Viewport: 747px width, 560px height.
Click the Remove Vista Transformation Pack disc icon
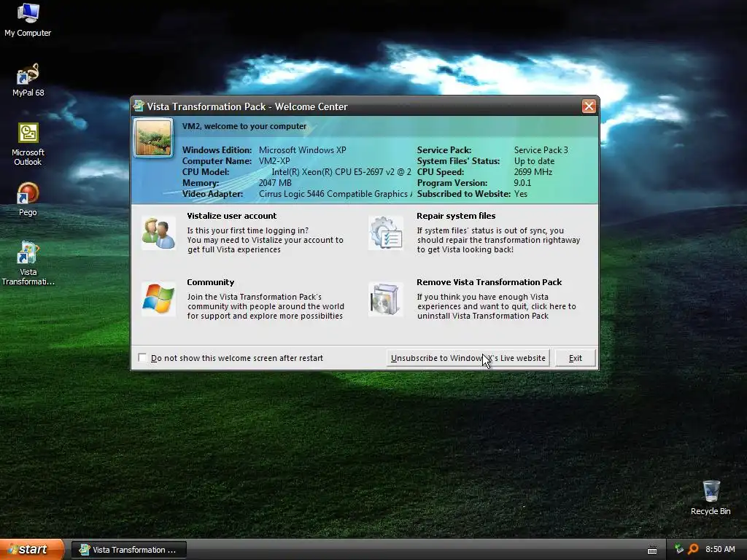pos(385,299)
